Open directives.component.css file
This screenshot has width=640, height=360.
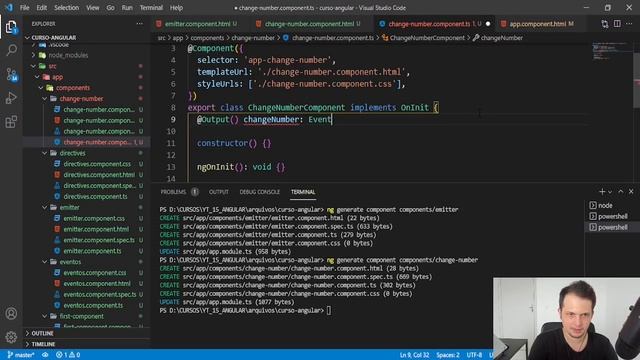pos(97,164)
